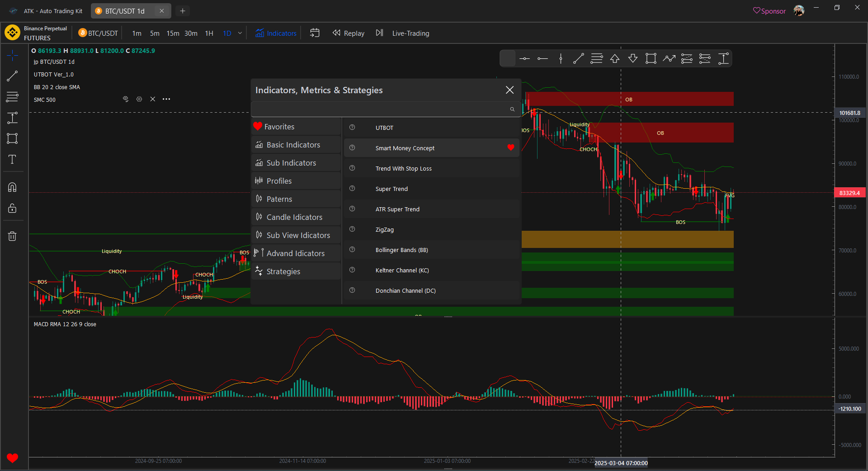The width and height of the screenshot is (868, 471).
Task: Pick the rectangle tool in floating toolbar
Action: (x=651, y=58)
